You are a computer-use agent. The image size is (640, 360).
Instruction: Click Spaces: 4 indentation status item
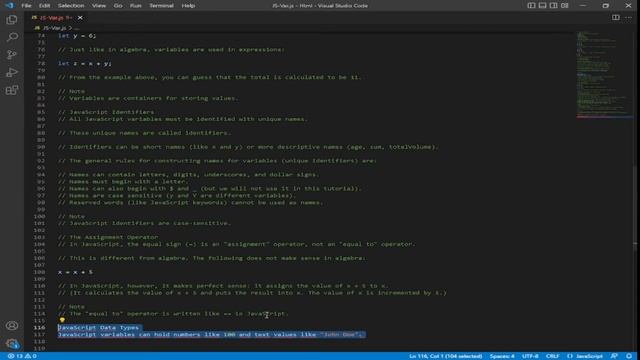[502, 356]
